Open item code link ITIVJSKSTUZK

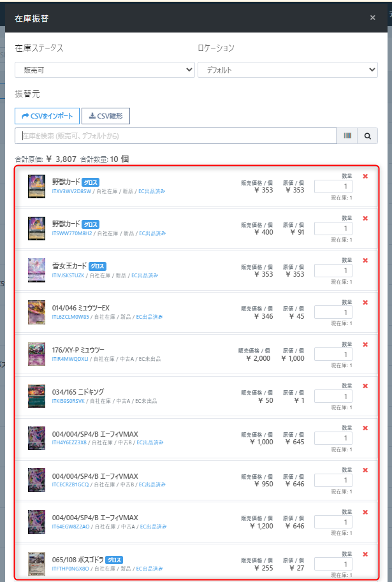pyautogui.click(x=68, y=275)
